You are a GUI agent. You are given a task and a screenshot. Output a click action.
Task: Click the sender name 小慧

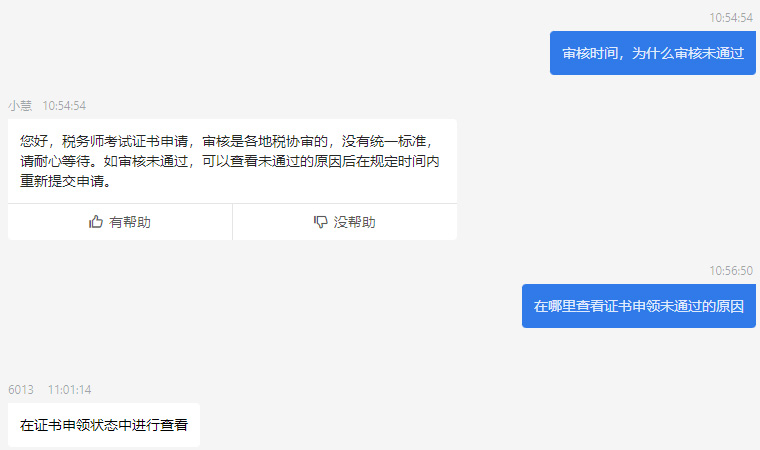(20, 105)
